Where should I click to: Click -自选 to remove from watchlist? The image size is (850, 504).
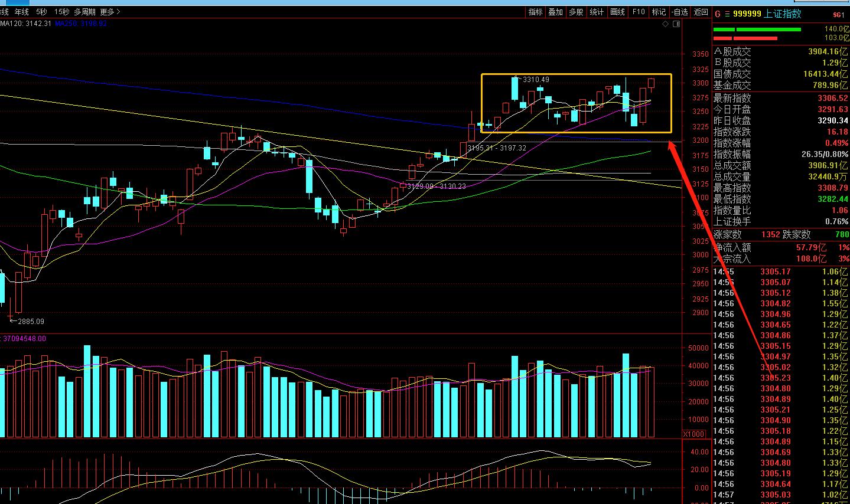pyautogui.click(x=680, y=12)
